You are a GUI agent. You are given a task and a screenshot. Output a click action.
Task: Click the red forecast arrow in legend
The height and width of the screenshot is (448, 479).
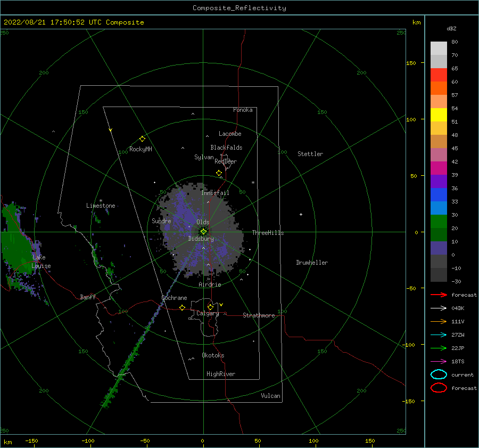pos(439,295)
